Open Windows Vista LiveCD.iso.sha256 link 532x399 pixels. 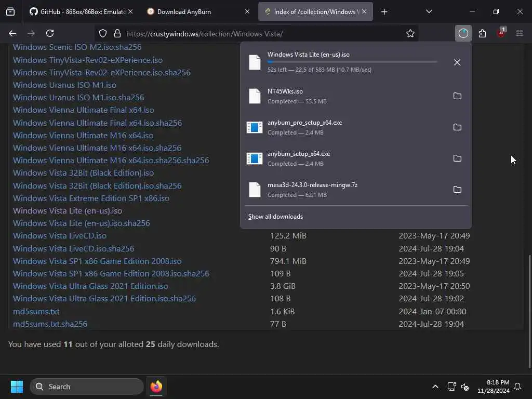click(x=74, y=249)
